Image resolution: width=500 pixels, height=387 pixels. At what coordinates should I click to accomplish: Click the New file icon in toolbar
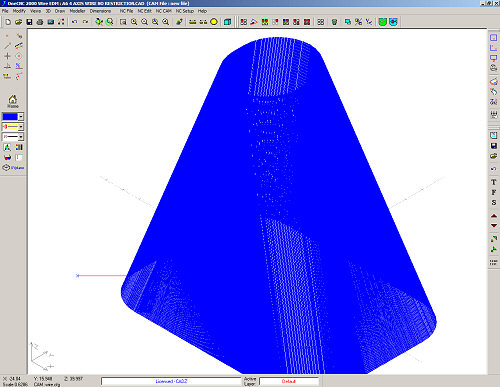[8, 22]
